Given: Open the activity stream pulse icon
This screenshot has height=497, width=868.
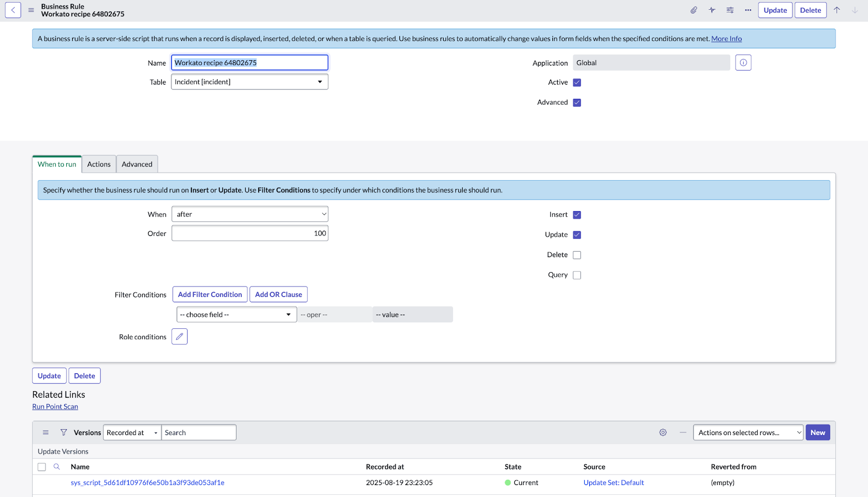Looking at the screenshot, I should (x=712, y=10).
